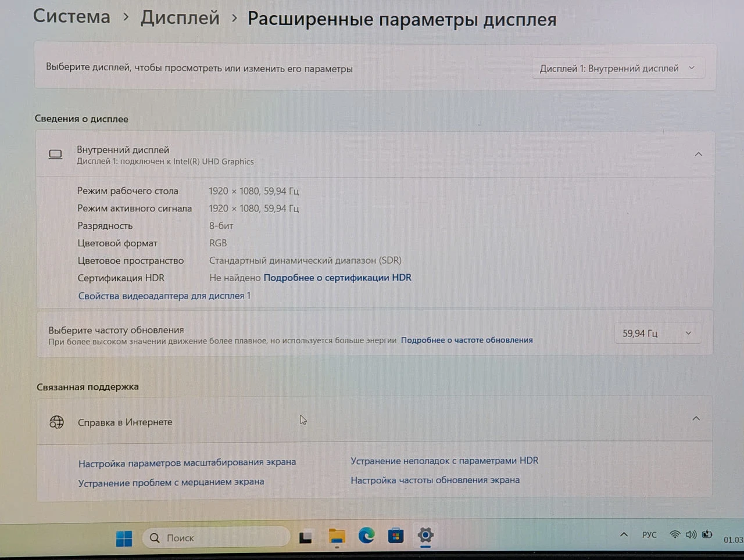This screenshot has height=560, width=744.
Task: Open Microsoft Edge from the taskbar
Action: coord(366,536)
